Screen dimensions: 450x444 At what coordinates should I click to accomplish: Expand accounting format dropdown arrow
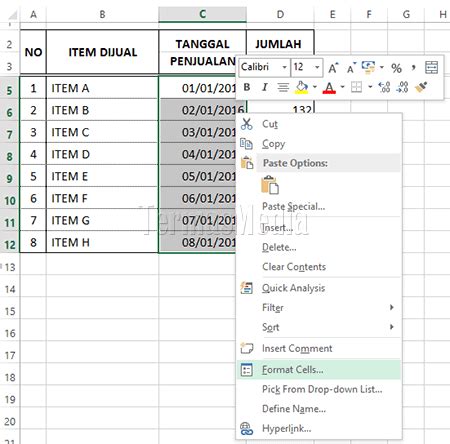(382, 68)
